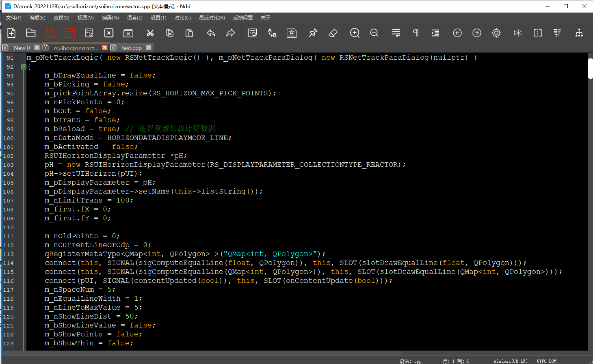
Task: Open the 对比(C) menu
Action: tap(182, 18)
